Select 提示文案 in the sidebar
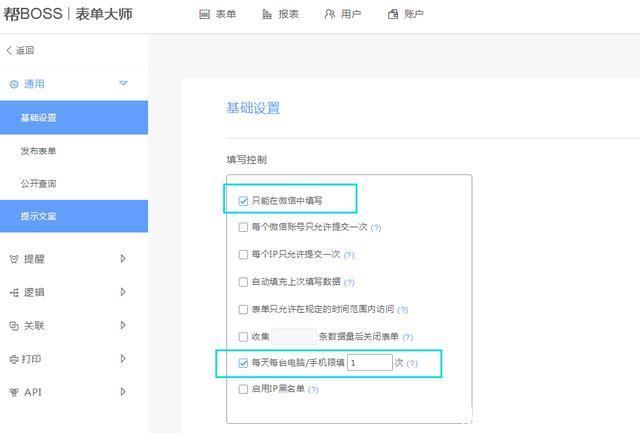 [x=74, y=216]
